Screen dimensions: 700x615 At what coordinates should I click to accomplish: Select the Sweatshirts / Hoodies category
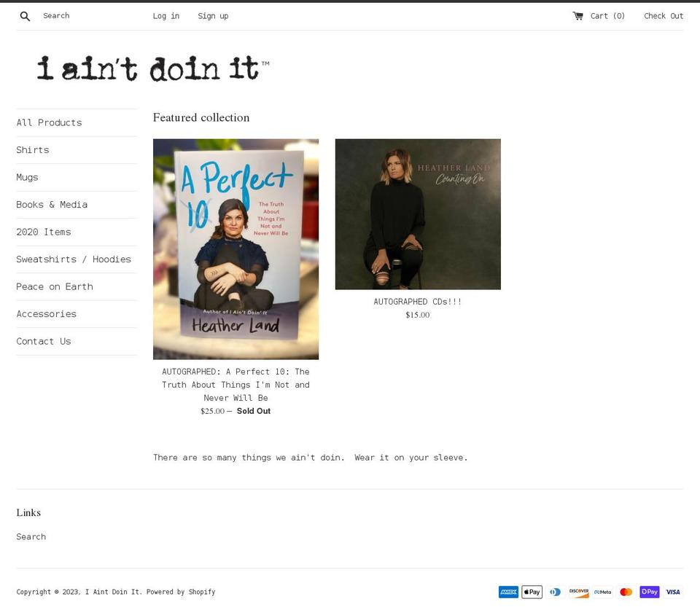tap(74, 259)
